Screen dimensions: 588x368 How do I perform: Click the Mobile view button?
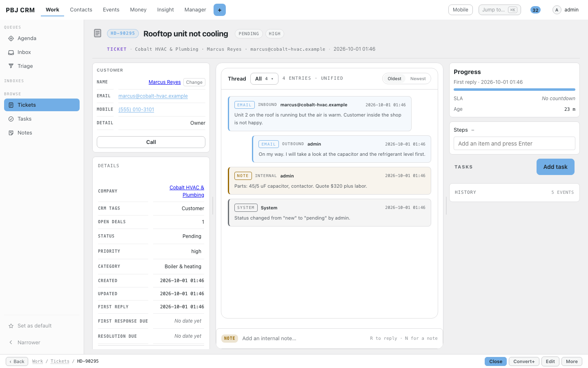461,10
